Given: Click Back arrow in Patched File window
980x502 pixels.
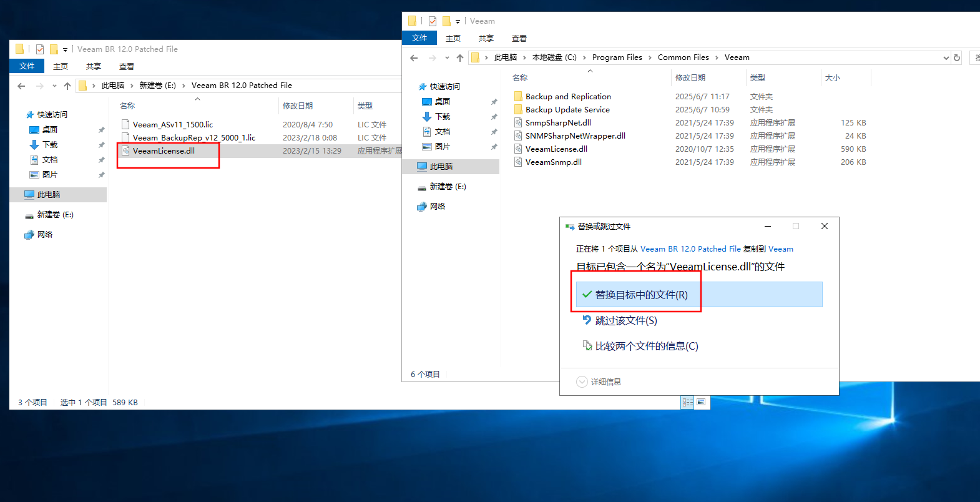Looking at the screenshot, I should [21, 86].
